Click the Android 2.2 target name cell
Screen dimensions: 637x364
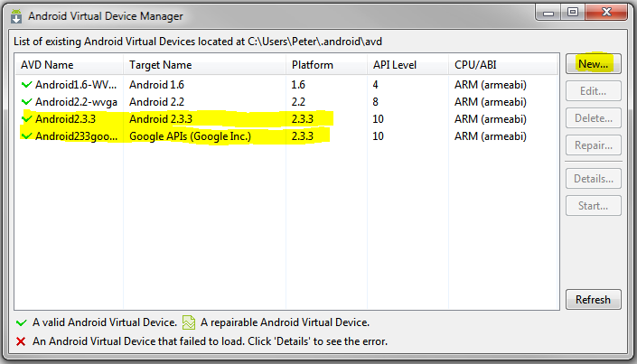156,101
